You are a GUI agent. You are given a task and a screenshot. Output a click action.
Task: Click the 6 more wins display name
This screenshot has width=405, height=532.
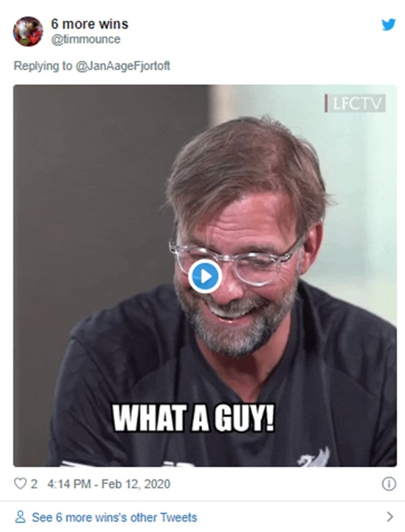[89, 24]
